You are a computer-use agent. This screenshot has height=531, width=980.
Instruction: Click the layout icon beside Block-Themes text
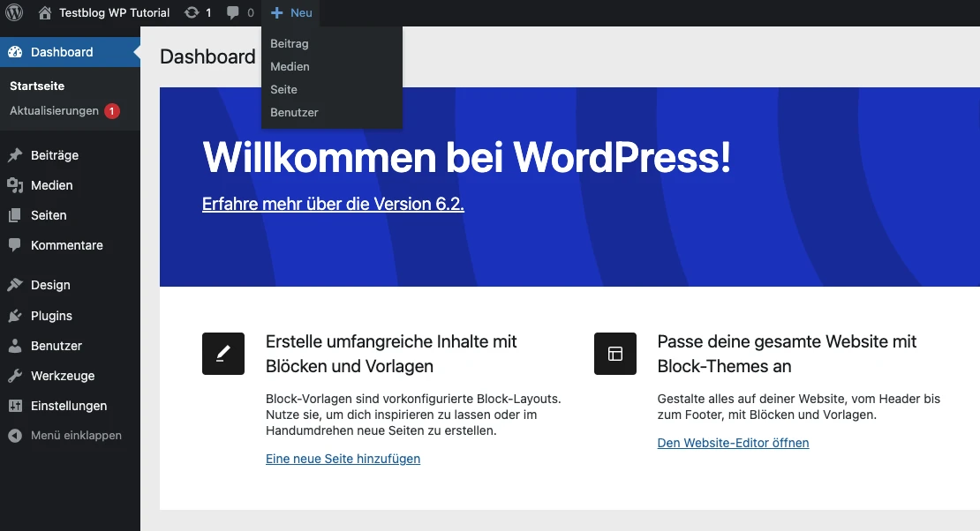614,354
